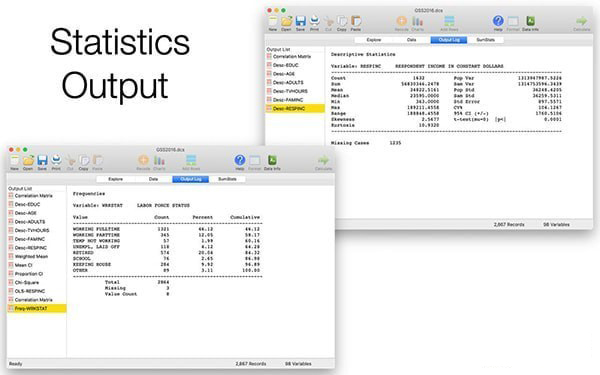
Task: Select Correlation Matrix in back window output list
Action: click(295, 56)
